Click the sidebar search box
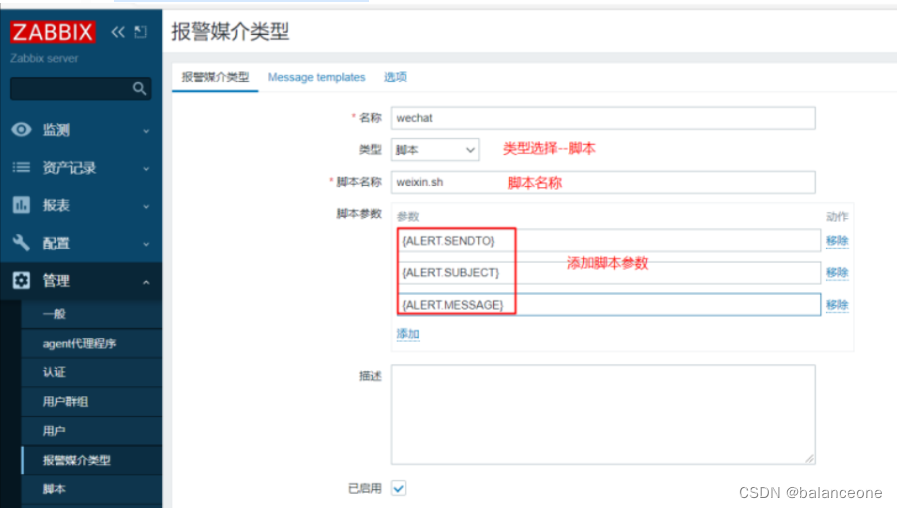Screen dimensions: 897x508 81,89
